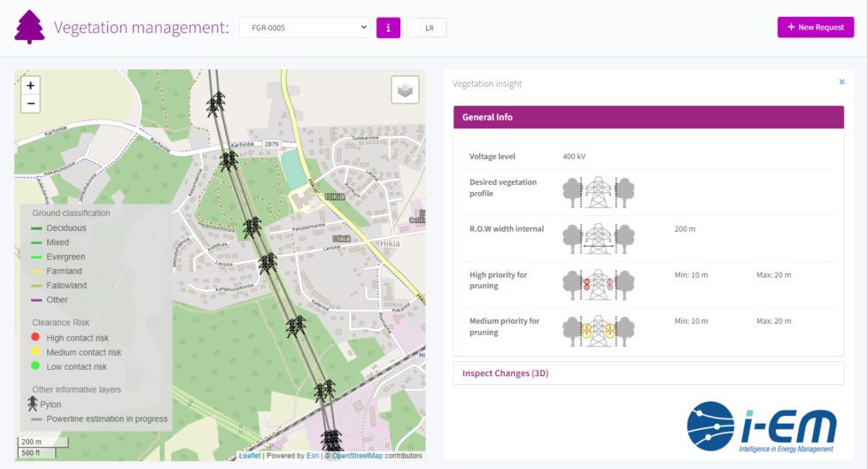Toggle the LR switch
This screenshot has width=868, height=469.
[429, 27]
